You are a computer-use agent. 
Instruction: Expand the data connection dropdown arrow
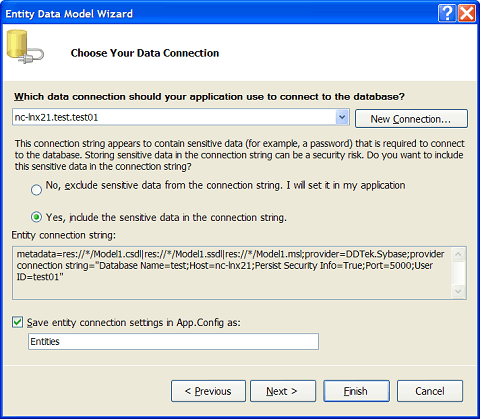pos(342,117)
